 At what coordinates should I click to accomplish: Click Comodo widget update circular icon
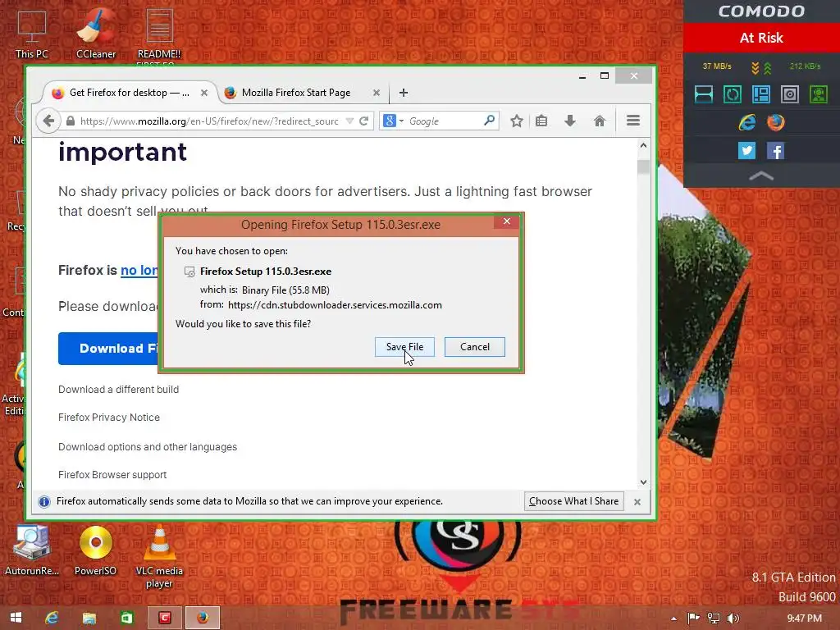pos(733,94)
